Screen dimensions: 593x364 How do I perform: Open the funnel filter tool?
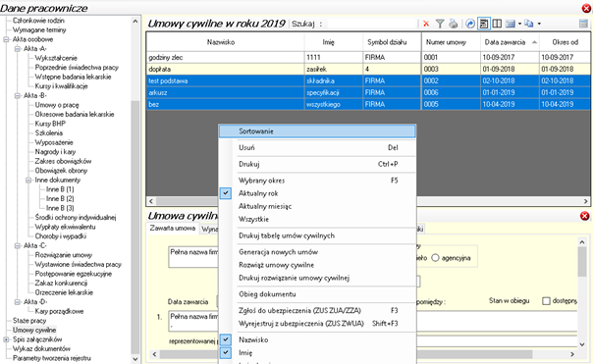point(440,24)
